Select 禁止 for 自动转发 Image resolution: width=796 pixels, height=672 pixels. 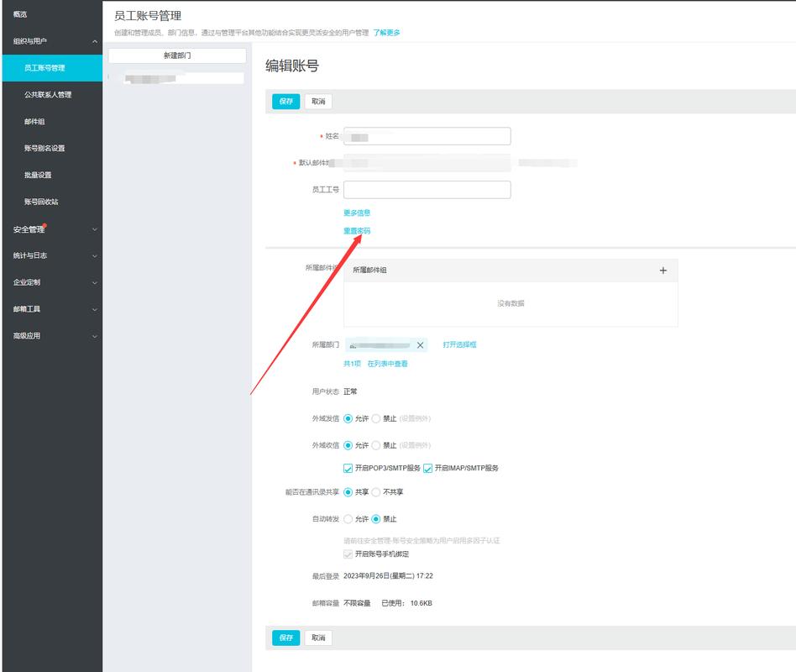click(376, 519)
